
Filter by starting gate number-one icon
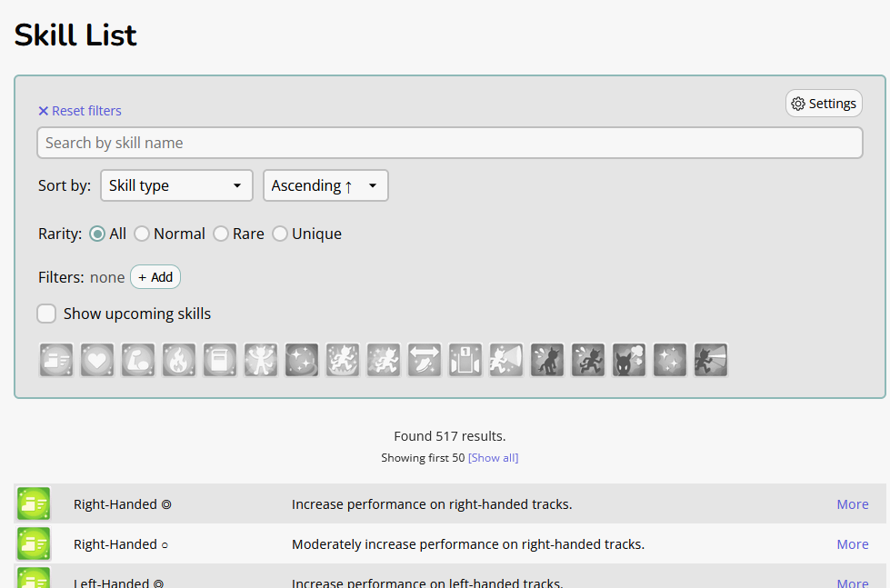(x=465, y=360)
